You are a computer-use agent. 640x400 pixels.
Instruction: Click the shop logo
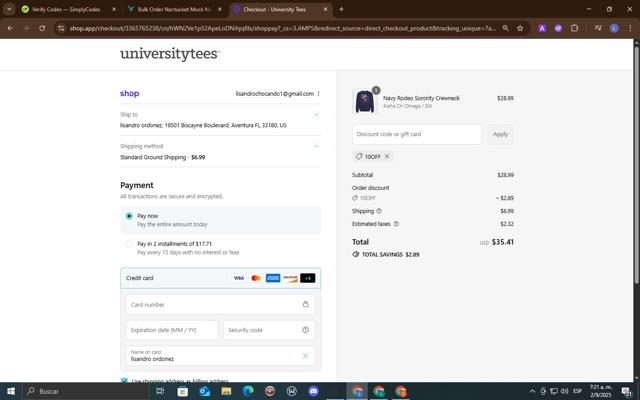[129, 93]
